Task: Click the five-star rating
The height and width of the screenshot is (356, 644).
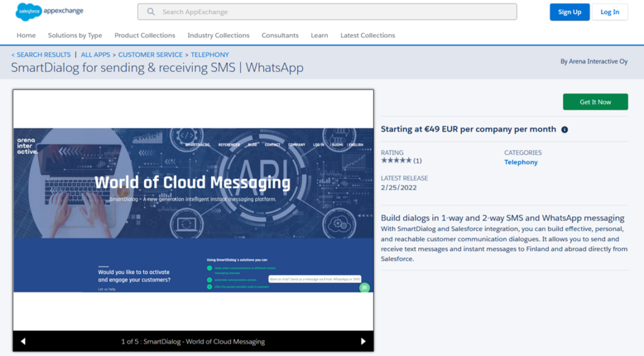Action: [x=396, y=160]
